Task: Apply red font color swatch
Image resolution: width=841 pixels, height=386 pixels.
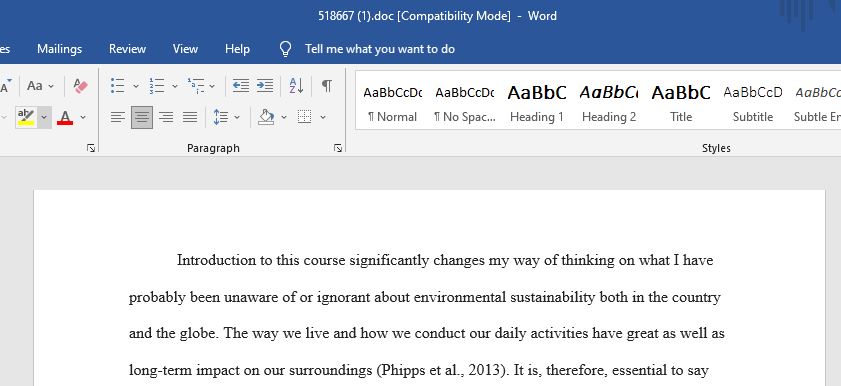Action: [x=65, y=117]
